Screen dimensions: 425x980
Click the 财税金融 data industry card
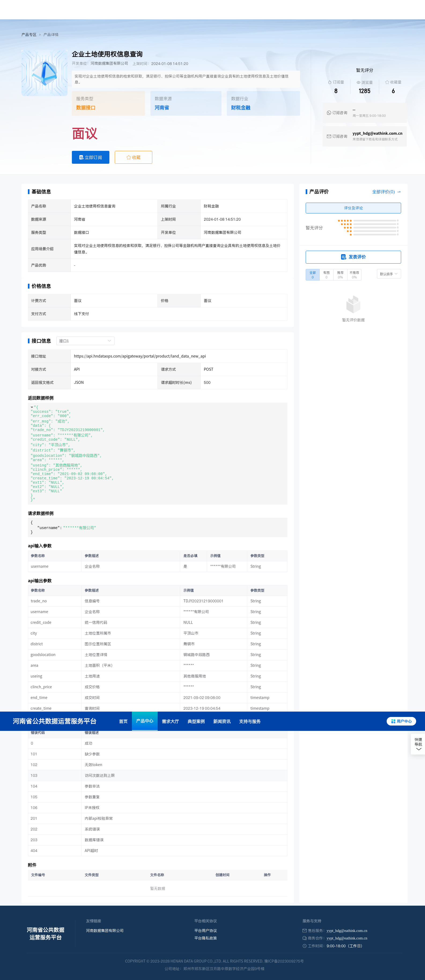tap(263, 103)
